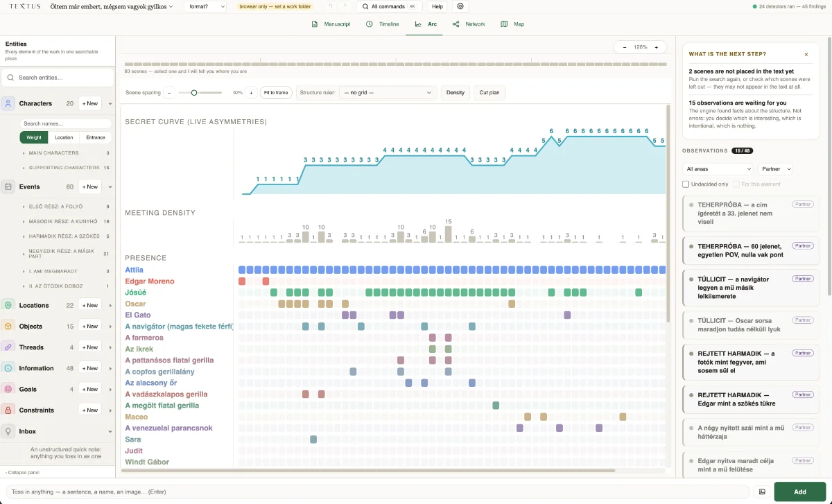Open the 'All areas' filter dropdown
This screenshot has width=832, height=504.
pos(718,168)
